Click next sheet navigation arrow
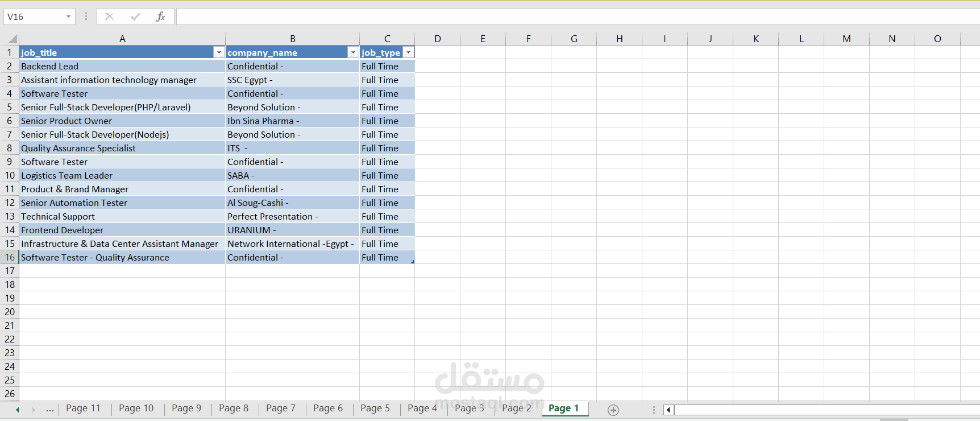Image resolution: width=980 pixels, height=421 pixels. coord(34,410)
